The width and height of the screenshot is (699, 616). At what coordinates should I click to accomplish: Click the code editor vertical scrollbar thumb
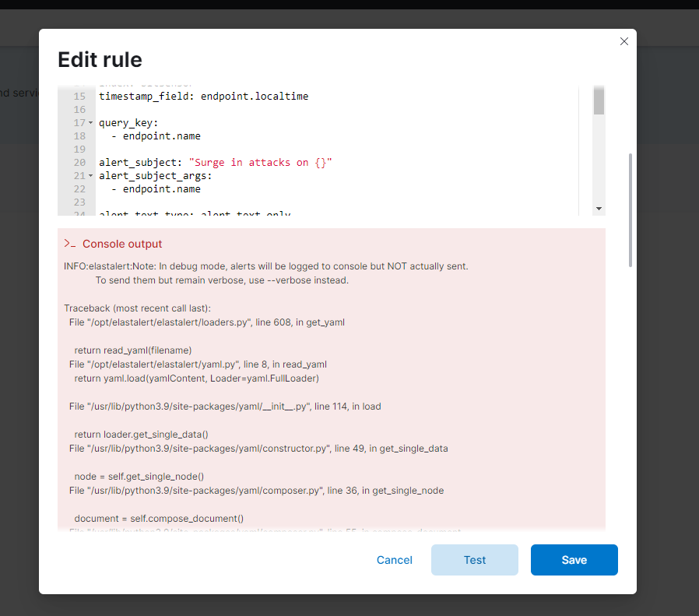click(x=599, y=100)
